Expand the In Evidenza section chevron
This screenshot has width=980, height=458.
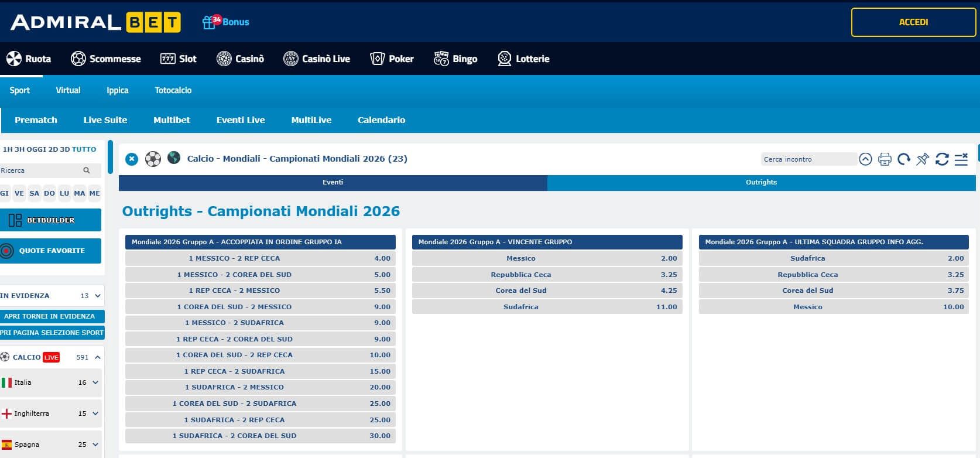98,296
